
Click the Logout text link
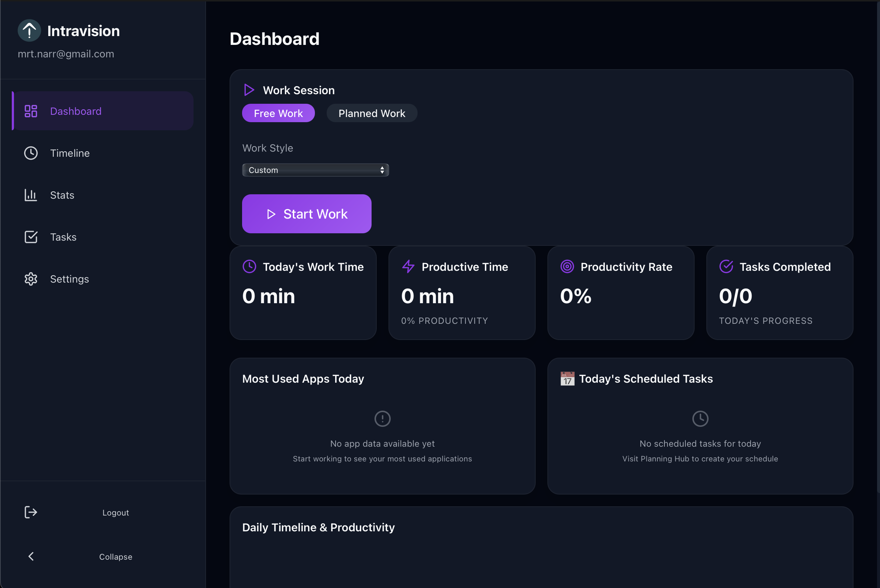116,513
